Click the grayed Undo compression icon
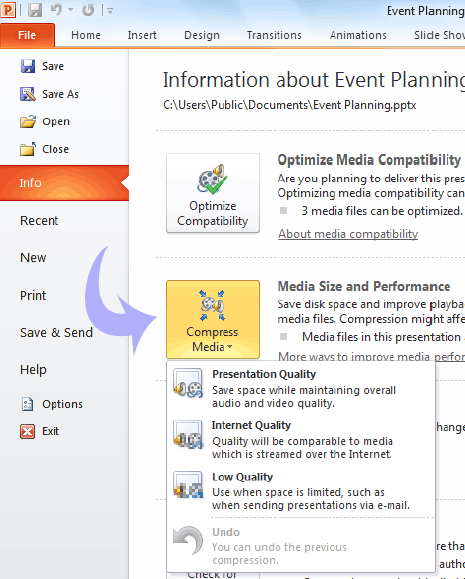The width and height of the screenshot is (465, 579). 188,540
